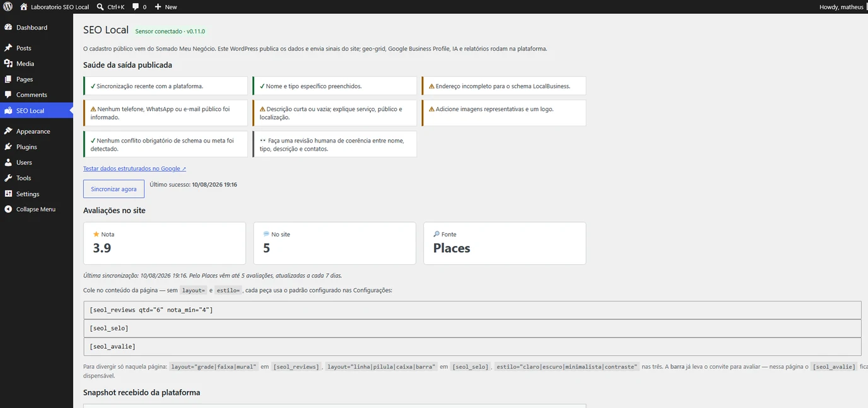Click the home icon beside site name

(24, 7)
